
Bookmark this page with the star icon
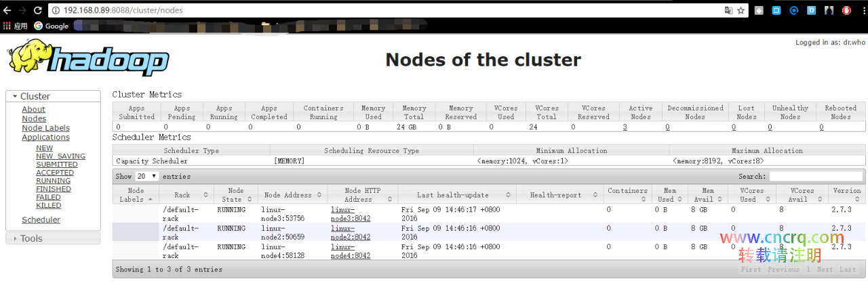coord(741,10)
